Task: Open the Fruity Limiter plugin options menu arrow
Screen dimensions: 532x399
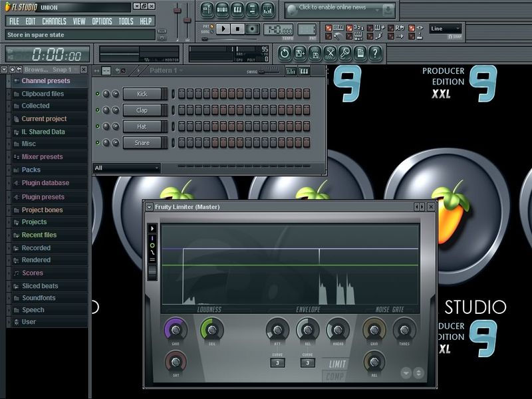Action: [x=149, y=207]
